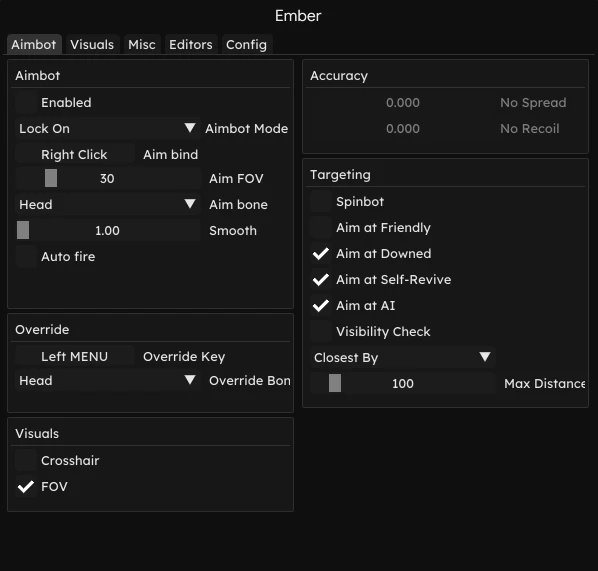Toggle the Crosshair checkbox
598x571 pixels.
[26, 461]
